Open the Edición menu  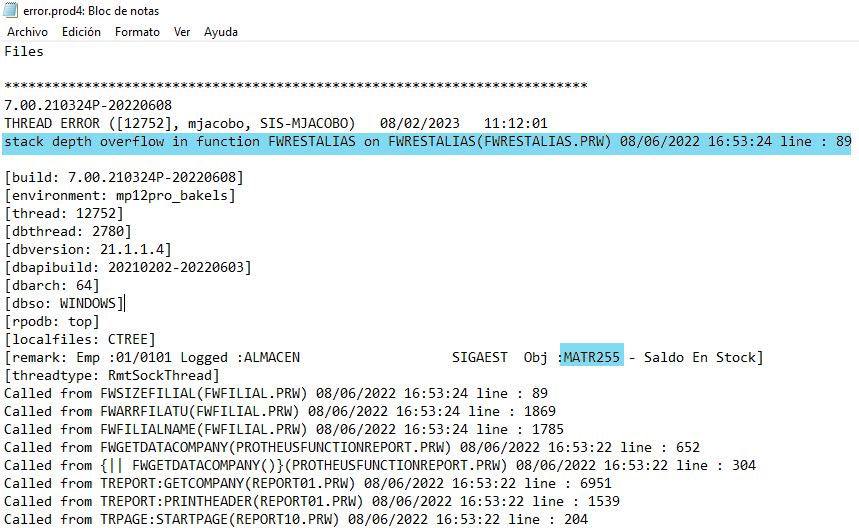point(81,32)
